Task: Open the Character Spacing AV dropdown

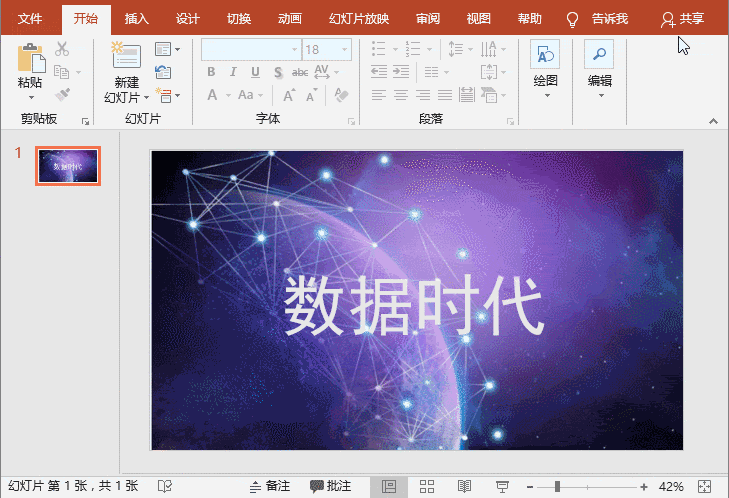Action: click(x=336, y=72)
